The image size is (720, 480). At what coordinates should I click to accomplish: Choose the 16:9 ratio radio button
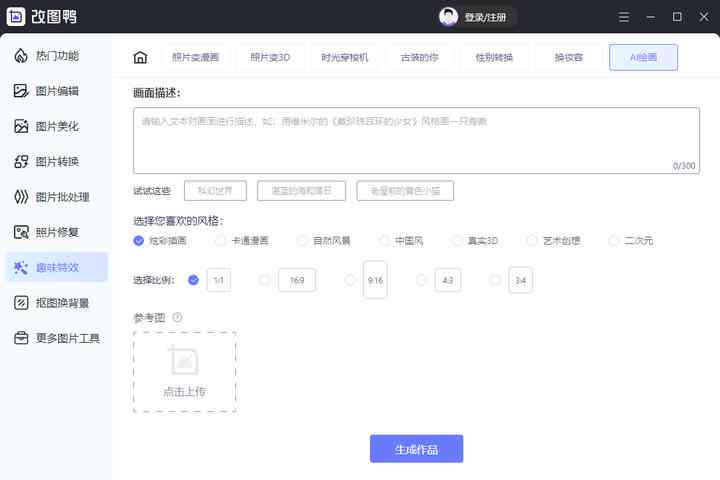click(x=264, y=280)
